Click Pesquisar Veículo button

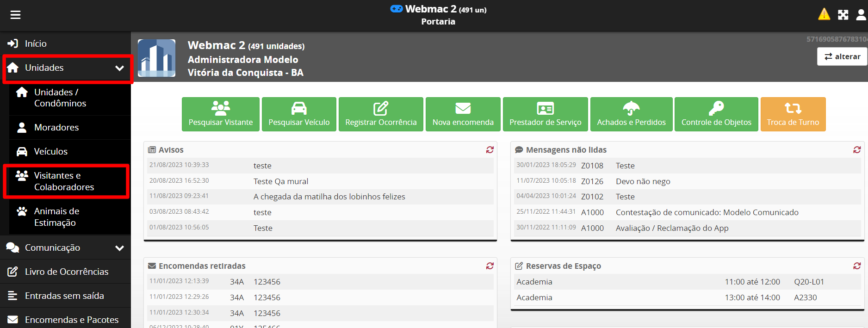tap(299, 114)
